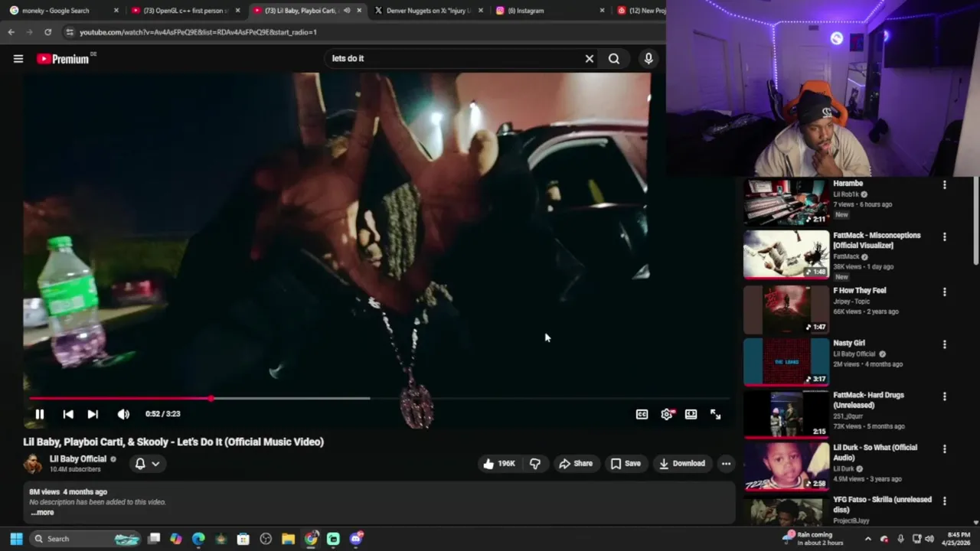
Task: Open FattMack - Hard Drugs (Unreleased) title
Action: 868,399
